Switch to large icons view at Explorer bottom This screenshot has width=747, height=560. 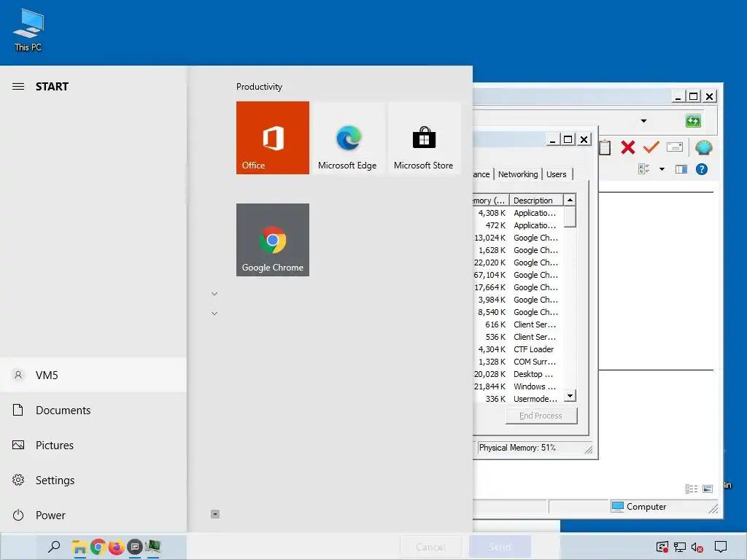(x=708, y=489)
